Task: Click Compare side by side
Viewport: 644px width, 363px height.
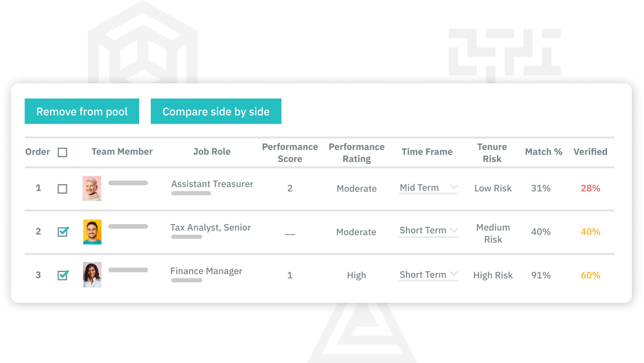Action: 216,111
